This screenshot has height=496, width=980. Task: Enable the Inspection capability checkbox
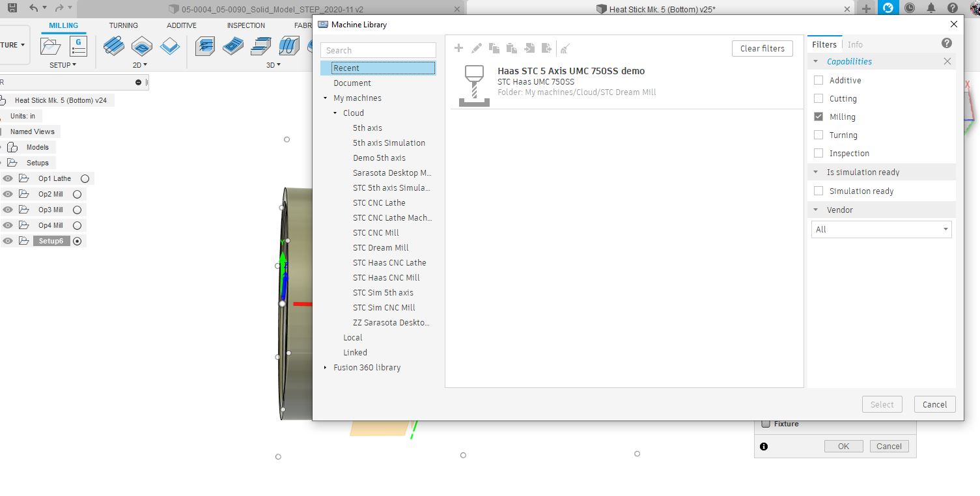click(819, 153)
